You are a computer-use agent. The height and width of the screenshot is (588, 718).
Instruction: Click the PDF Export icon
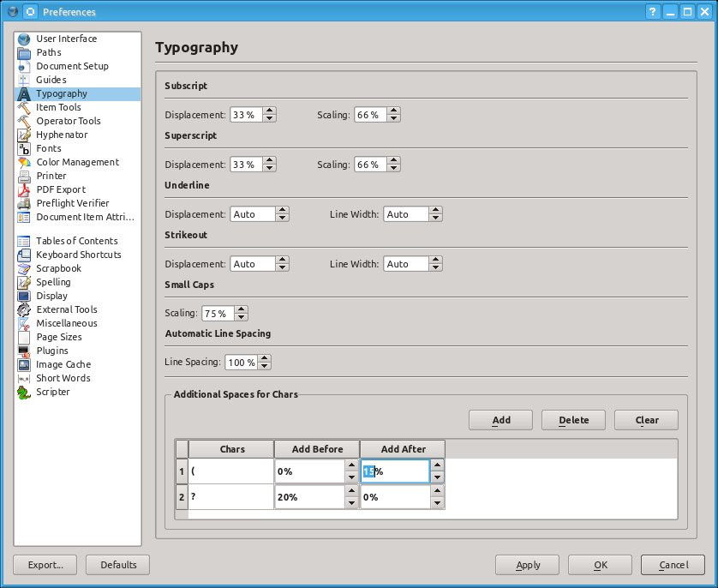24,189
